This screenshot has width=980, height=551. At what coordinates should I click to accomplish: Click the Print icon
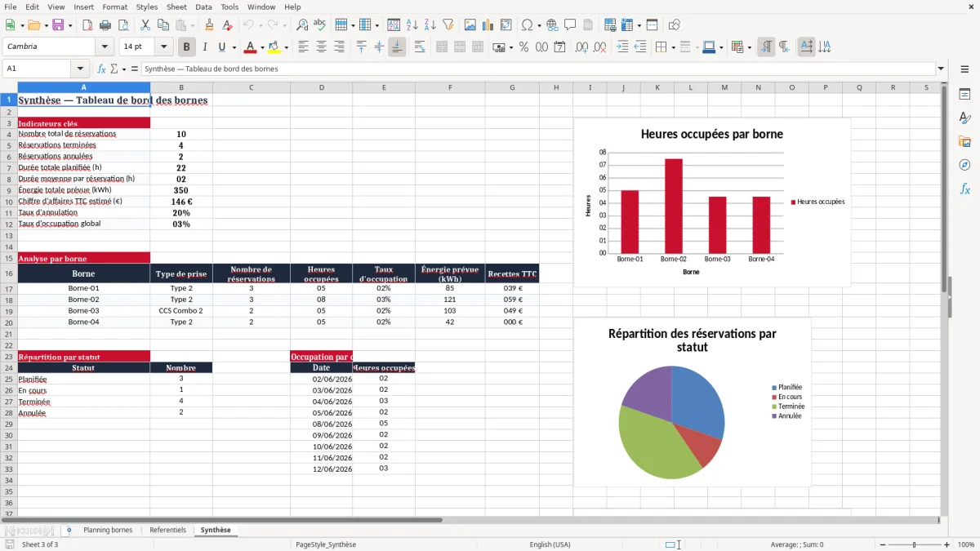pyautogui.click(x=105, y=25)
